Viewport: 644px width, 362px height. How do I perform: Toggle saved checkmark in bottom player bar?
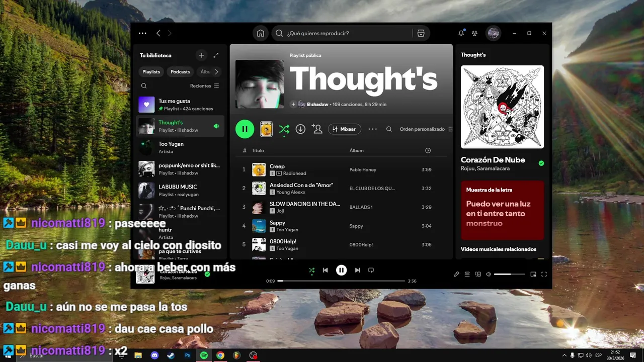pos(207,274)
